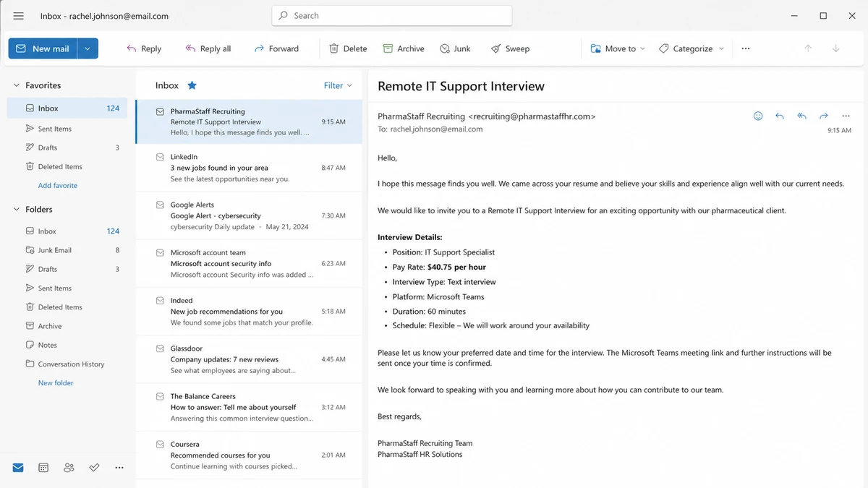The width and height of the screenshot is (868, 488).
Task: Click the Sweep toolbar button
Action: click(x=510, y=48)
